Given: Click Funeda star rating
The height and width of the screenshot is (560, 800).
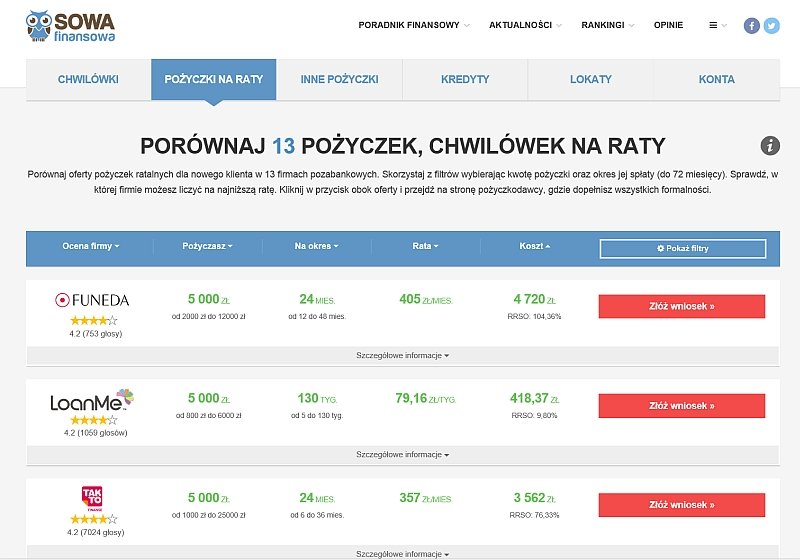Looking at the screenshot, I should pyautogui.click(x=93, y=320).
